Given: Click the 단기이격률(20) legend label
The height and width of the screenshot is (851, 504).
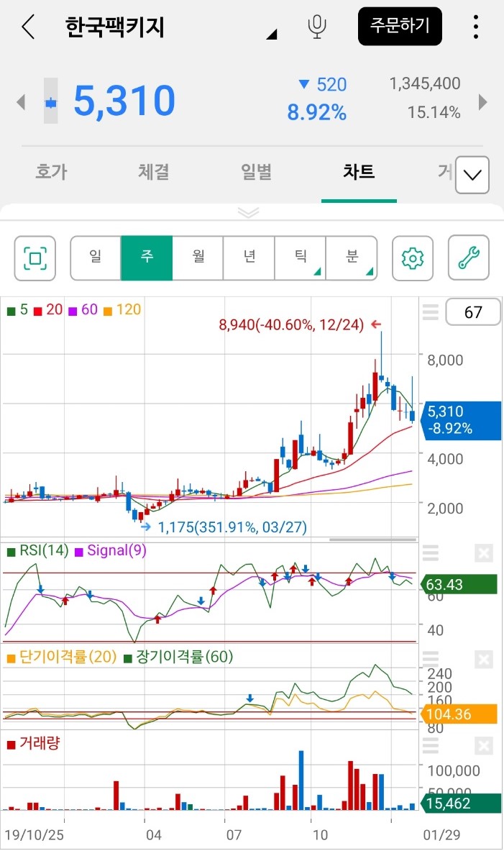Looking at the screenshot, I should (x=62, y=657).
